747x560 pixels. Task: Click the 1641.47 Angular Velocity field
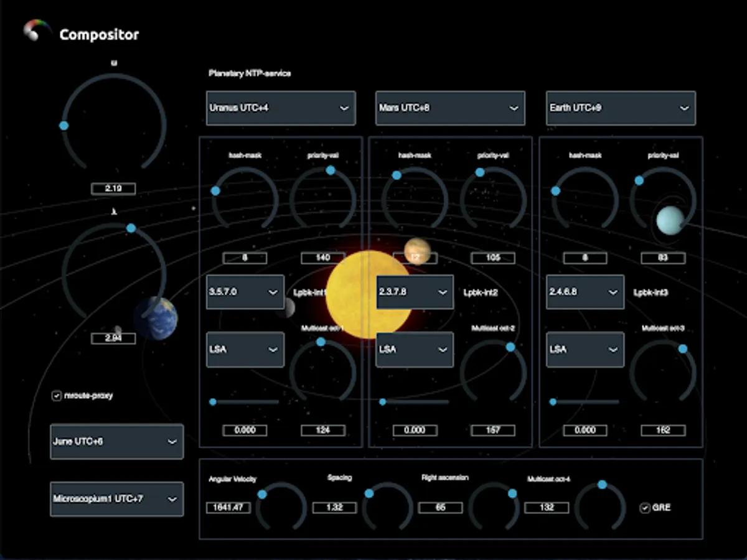point(228,507)
